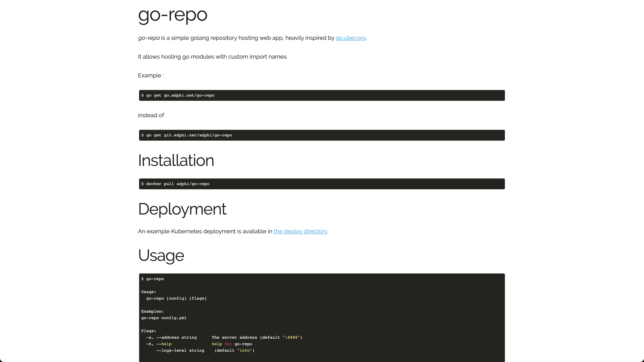Click the Deployment heading

pyautogui.click(x=182, y=209)
